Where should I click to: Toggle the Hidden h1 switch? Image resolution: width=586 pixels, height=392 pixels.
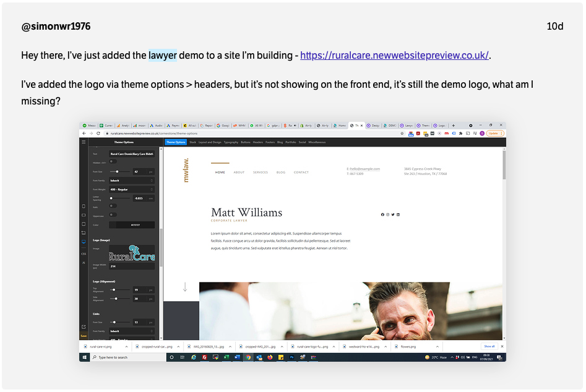[x=113, y=162]
